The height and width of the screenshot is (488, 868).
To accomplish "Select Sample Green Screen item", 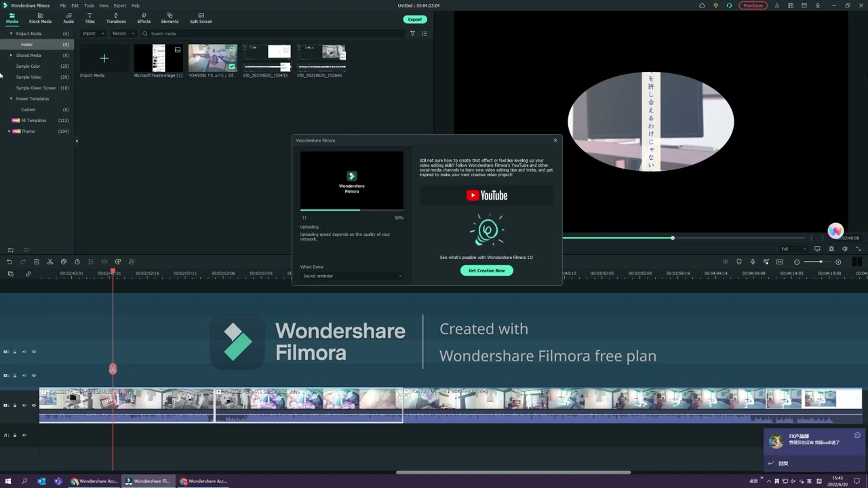I will point(37,88).
